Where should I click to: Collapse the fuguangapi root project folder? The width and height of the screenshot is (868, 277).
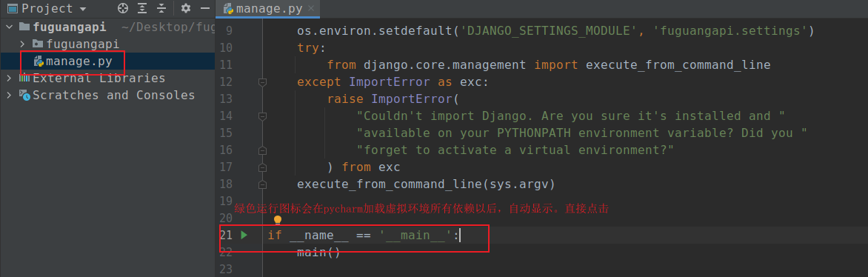[x=10, y=27]
